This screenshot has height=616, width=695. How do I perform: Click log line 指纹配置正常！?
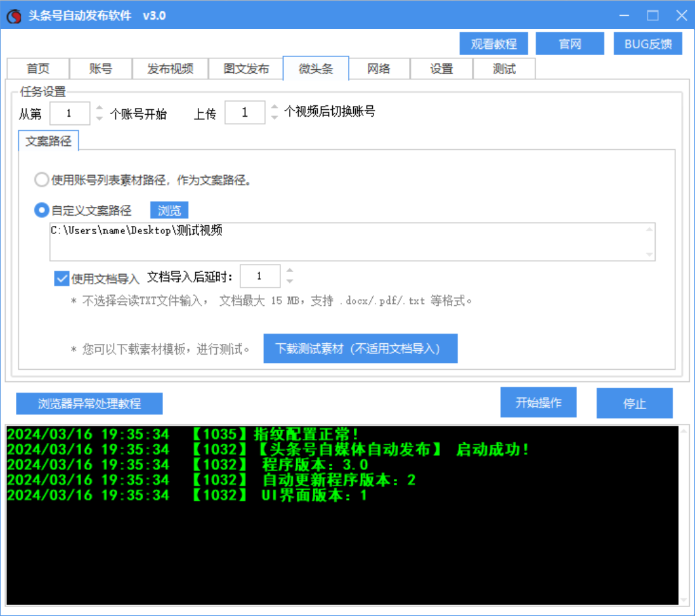pos(183,434)
